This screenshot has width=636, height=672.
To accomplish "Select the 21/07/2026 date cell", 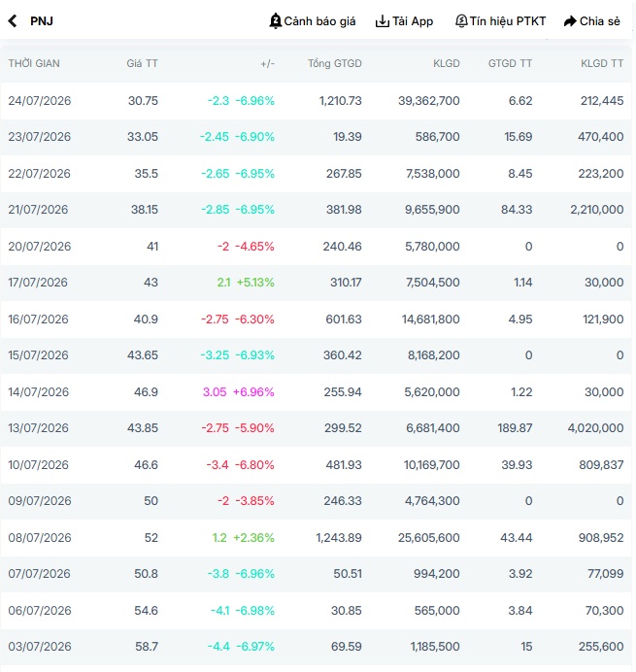I will [38, 210].
